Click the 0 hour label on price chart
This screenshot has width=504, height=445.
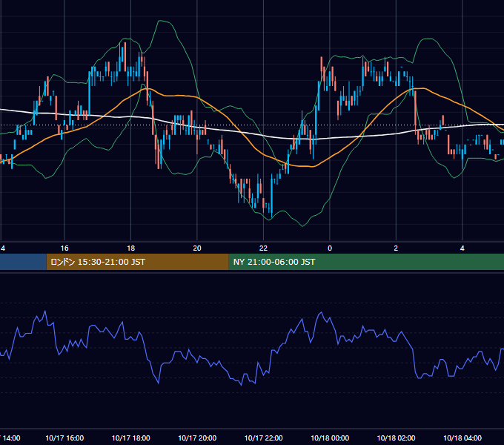coord(330,248)
